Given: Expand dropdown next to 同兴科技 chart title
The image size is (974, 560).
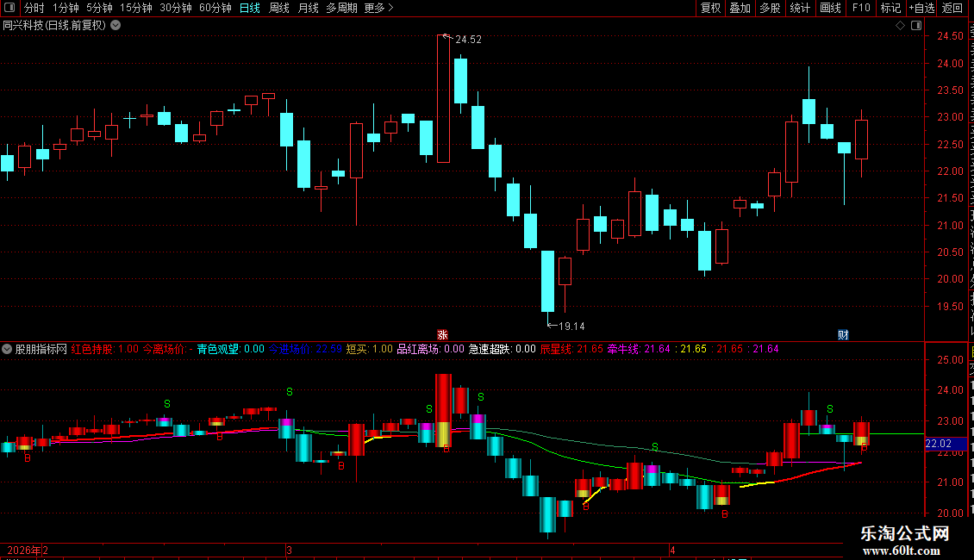Looking at the screenshot, I should pyautogui.click(x=116, y=26).
